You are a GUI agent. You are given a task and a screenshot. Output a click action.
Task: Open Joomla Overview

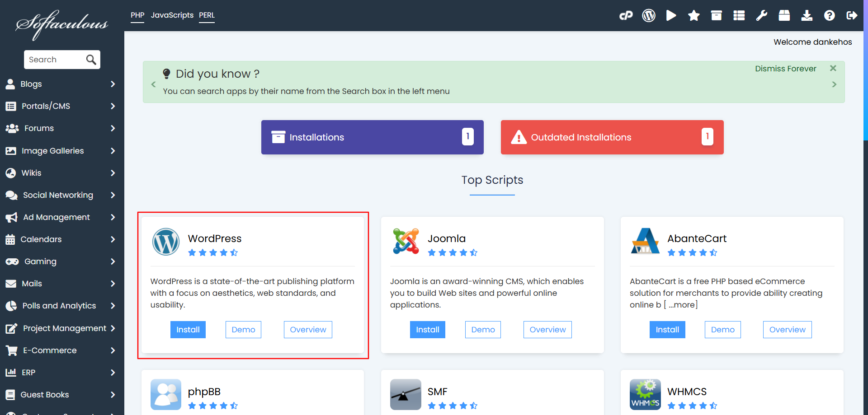(547, 330)
